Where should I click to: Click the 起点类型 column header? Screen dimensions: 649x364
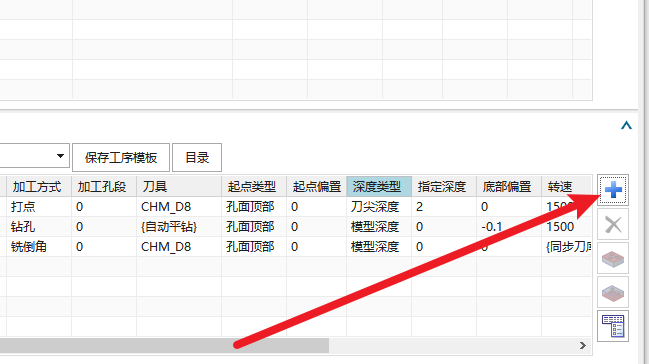pos(254,186)
